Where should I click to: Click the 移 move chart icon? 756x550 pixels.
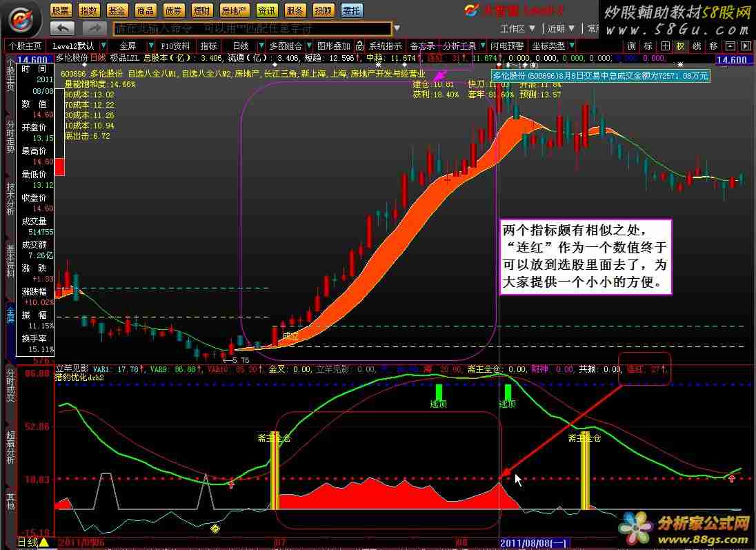(x=713, y=46)
